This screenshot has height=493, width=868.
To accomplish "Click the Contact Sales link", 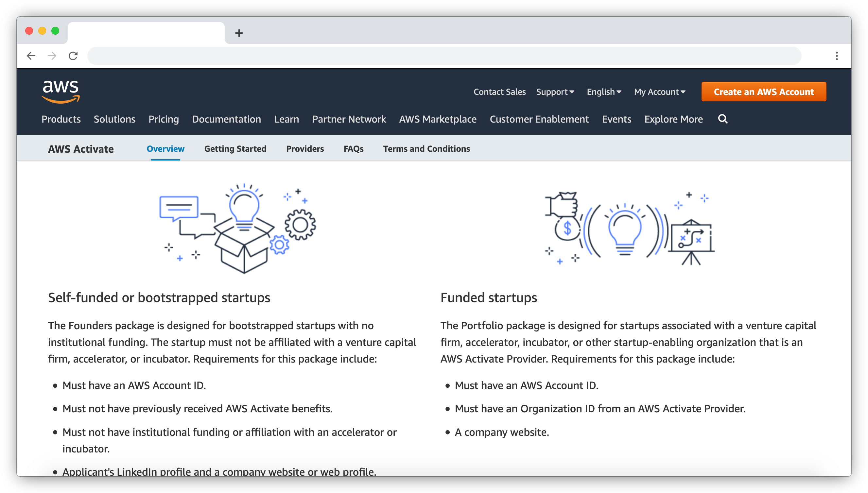I will pos(499,92).
